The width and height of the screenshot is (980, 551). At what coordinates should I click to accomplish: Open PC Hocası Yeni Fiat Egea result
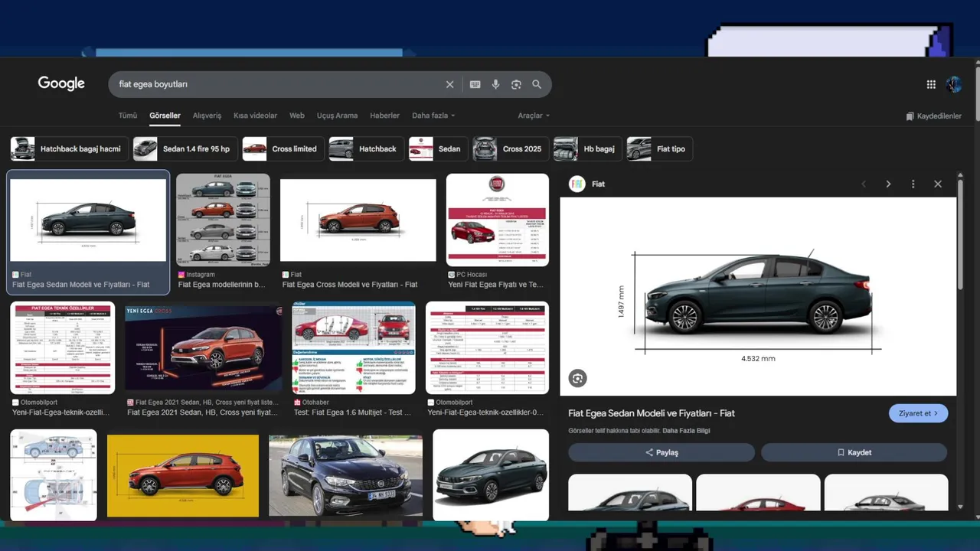[498, 220]
